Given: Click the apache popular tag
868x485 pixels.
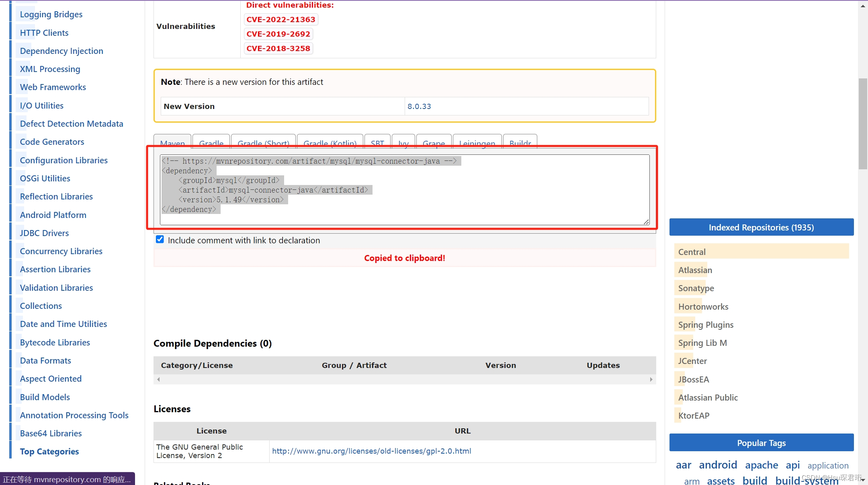Looking at the screenshot, I should (x=762, y=465).
